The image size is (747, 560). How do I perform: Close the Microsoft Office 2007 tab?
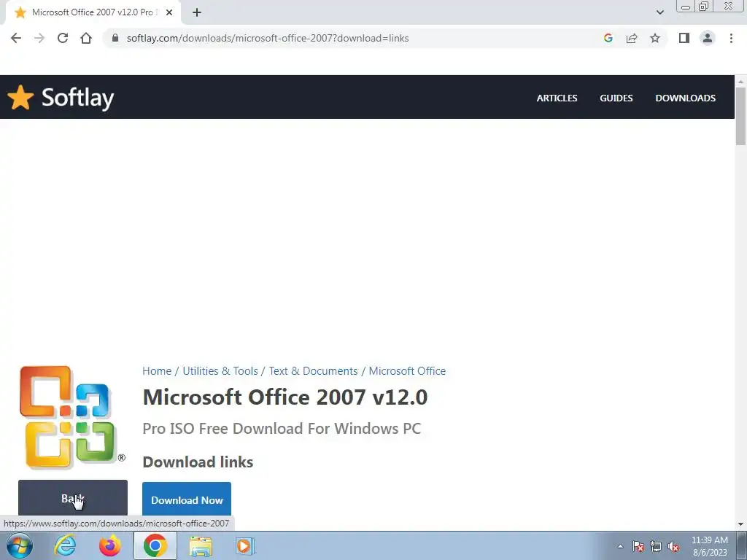point(169,12)
